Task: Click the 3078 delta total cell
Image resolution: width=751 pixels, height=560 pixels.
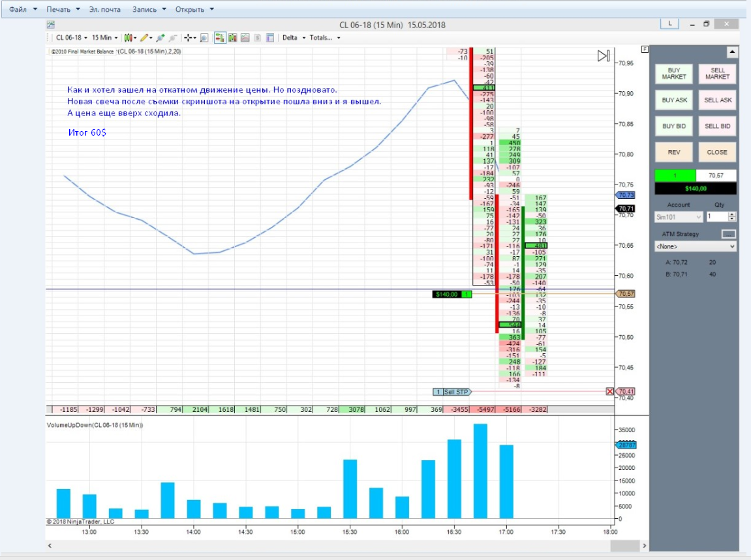Action: (352, 409)
